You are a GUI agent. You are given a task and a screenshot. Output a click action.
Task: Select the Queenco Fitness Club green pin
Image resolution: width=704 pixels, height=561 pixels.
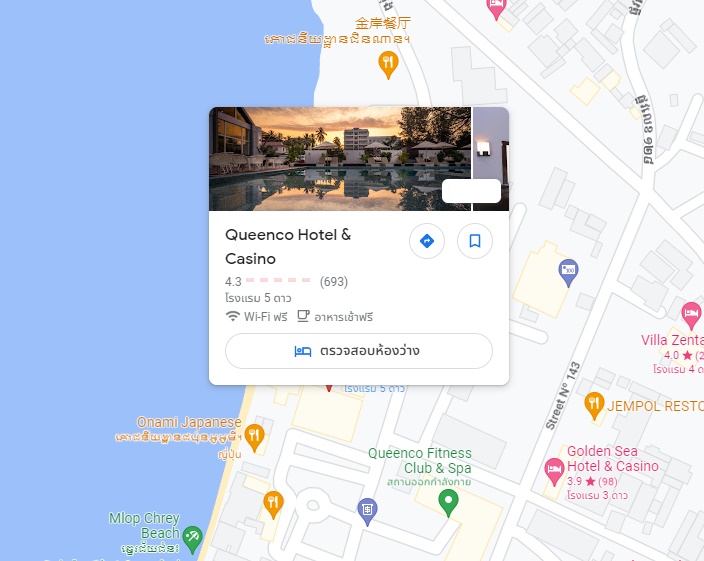click(448, 503)
